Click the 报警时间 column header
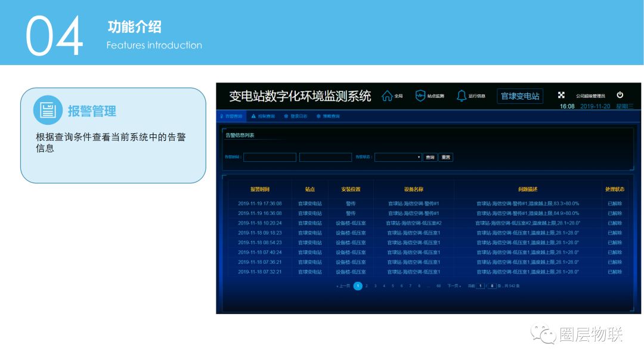The height and width of the screenshot is (363, 644). coord(260,189)
